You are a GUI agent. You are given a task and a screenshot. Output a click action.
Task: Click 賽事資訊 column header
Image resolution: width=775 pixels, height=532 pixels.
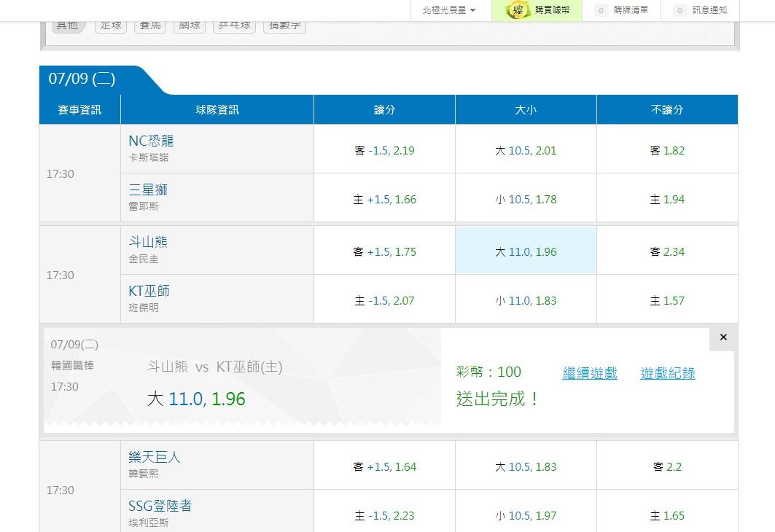pos(79,109)
